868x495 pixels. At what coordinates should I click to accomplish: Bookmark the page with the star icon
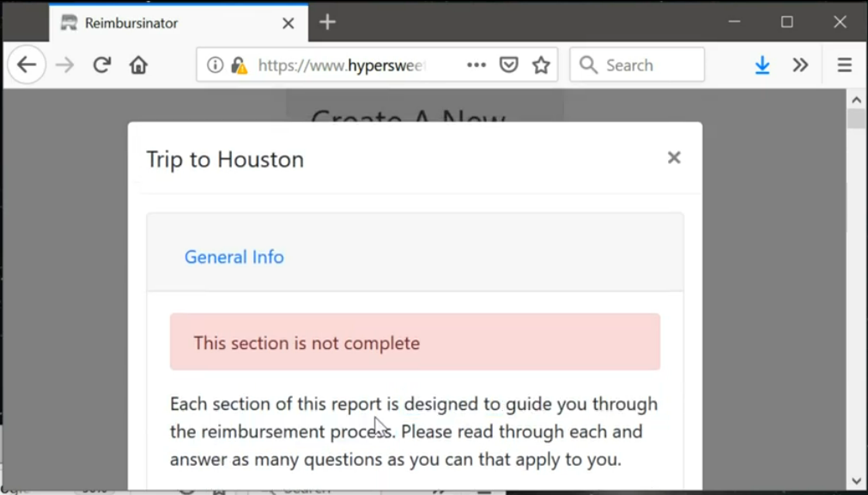(539, 64)
